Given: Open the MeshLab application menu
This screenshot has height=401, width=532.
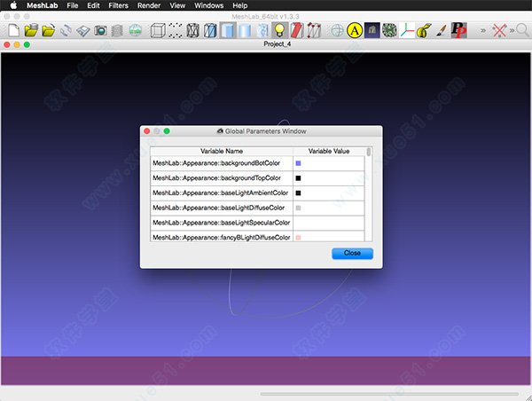Looking at the screenshot, I should pyautogui.click(x=43, y=5).
